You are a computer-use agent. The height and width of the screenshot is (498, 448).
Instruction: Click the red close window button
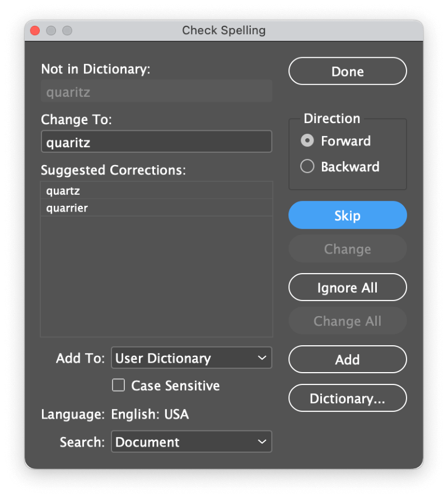(35, 30)
